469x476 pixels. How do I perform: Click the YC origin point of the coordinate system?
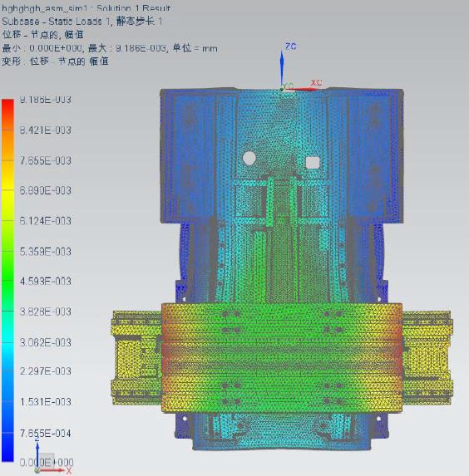pos(282,89)
